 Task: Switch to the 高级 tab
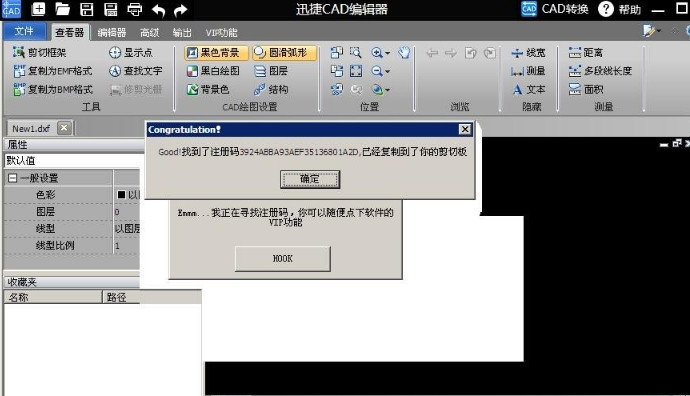click(x=149, y=33)
